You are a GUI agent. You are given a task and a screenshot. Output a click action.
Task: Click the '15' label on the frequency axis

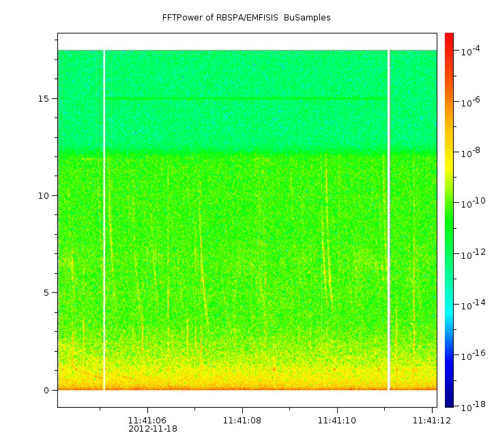point(44,98)
